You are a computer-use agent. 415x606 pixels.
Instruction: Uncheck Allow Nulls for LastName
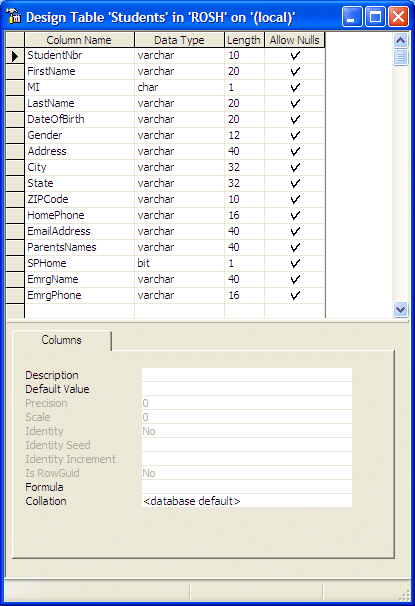pyautogui.click(x=295, y=104)
